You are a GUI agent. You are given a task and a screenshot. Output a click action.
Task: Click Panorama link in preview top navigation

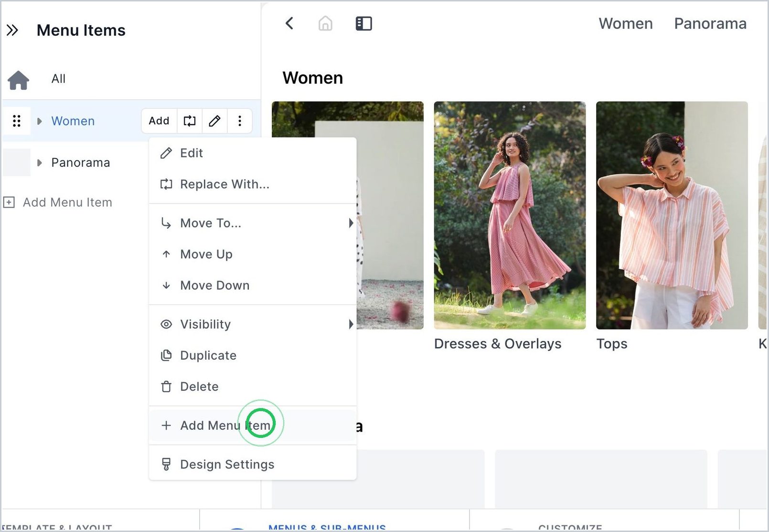(710, 23)
